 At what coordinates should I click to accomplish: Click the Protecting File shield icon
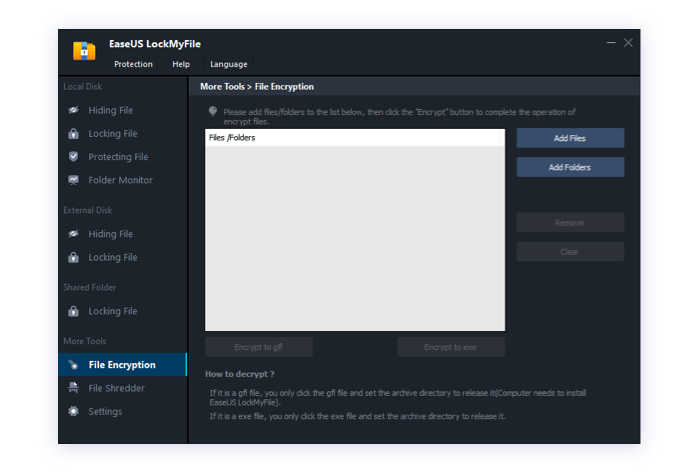73,157
